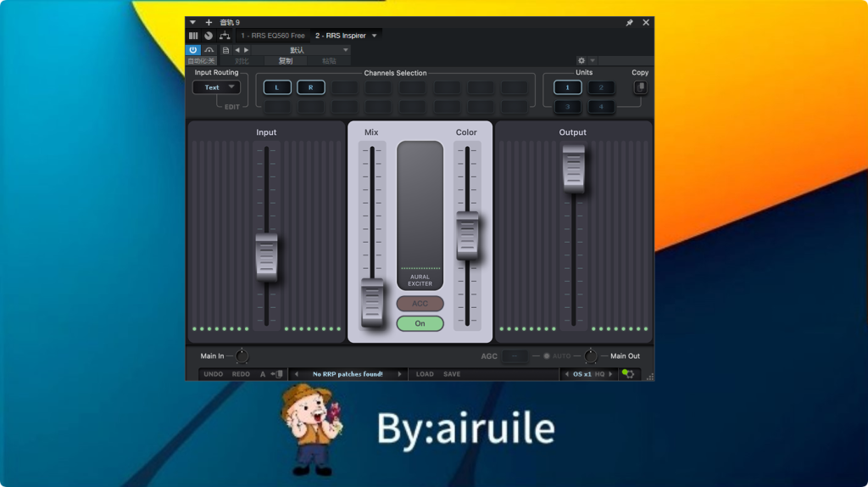Viewport: 868px width, 487px height.
Task: Select previous RRP patch arrow
Action: [x=297, y=374]
